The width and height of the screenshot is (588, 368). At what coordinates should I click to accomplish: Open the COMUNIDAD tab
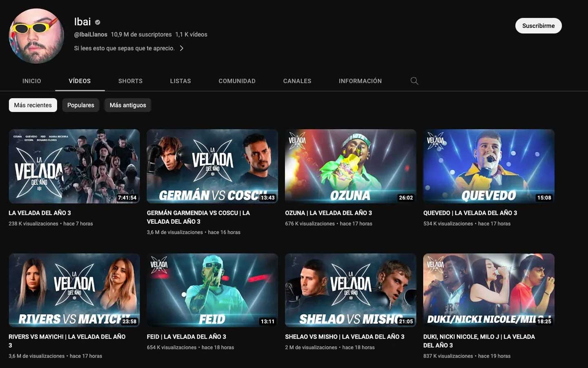click(x=237, y=81)
